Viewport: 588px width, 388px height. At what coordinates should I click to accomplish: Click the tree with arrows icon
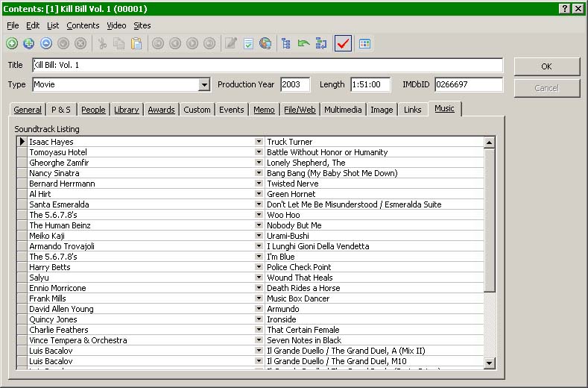tap(321, 43)
